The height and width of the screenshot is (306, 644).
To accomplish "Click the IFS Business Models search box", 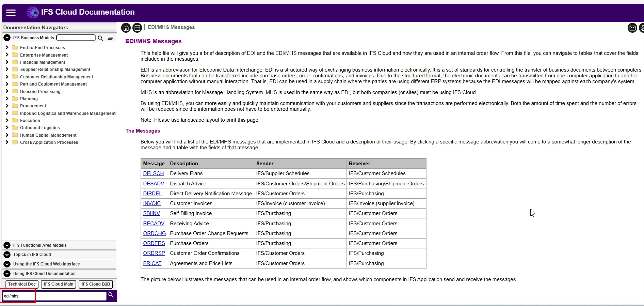I will pos(76,38).
